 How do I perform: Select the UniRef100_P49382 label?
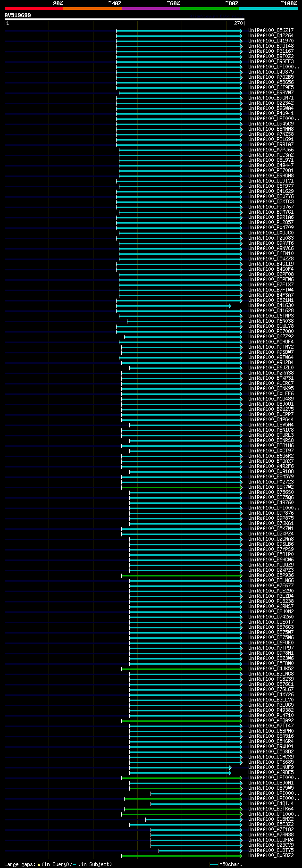pyautogui.click(x=271, y=710)
